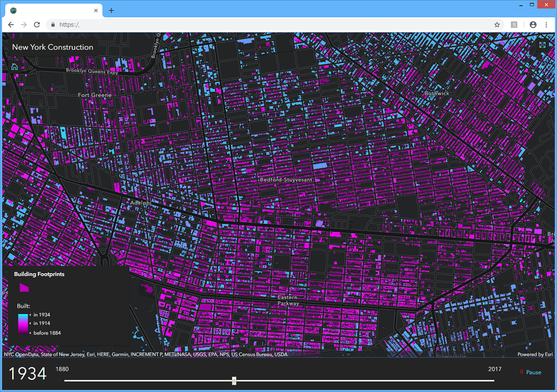Pause the timeline animation
The height and width of the screenshot is (392, 557).
[530, 372]
